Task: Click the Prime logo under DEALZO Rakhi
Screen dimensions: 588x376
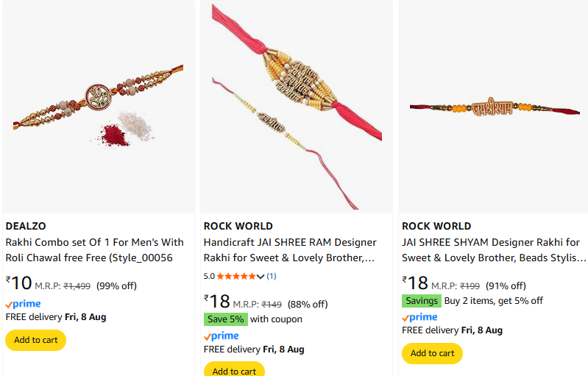Action: tap(23, 304)
